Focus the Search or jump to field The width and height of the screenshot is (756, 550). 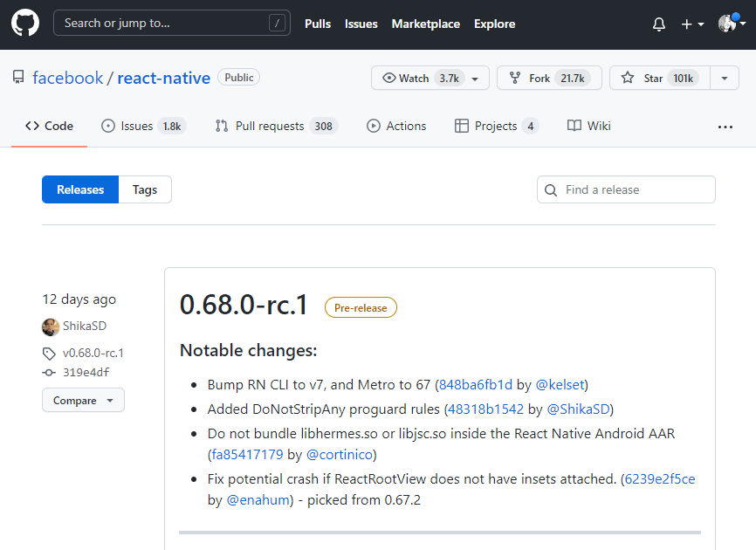tap(172, 23)
